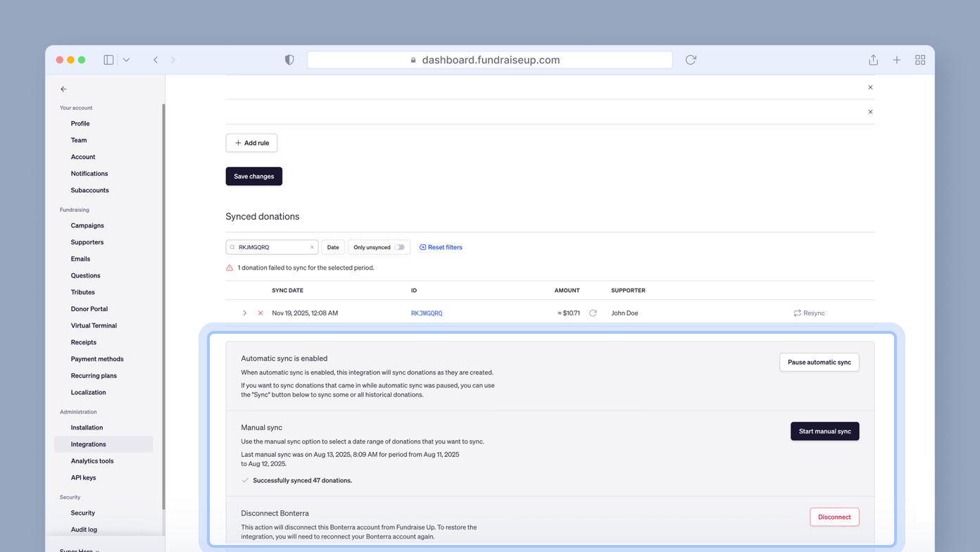The image size is (980, 552).
Task: Open the Campaigns sidebar item
Action: (87, 225)
